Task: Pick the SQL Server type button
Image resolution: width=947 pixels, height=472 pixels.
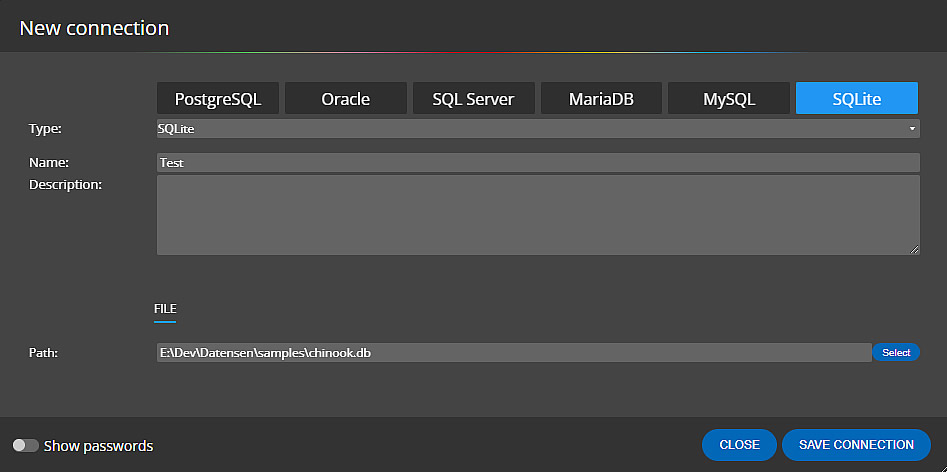Action: click(x=473, y=99)
